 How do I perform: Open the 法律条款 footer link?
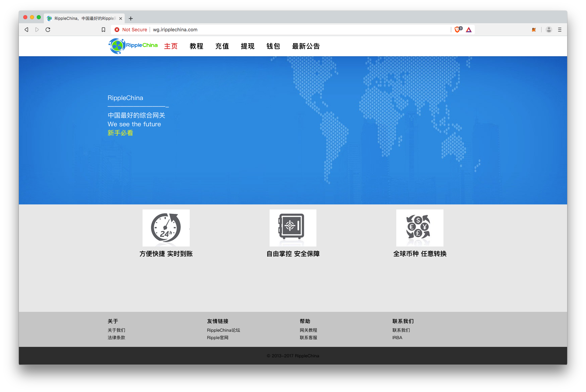point(116,338)
